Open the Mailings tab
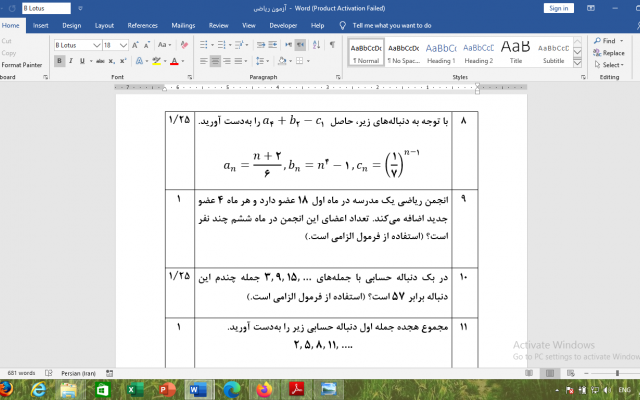This screenshot has height=400, width=640. pos(183,25)
